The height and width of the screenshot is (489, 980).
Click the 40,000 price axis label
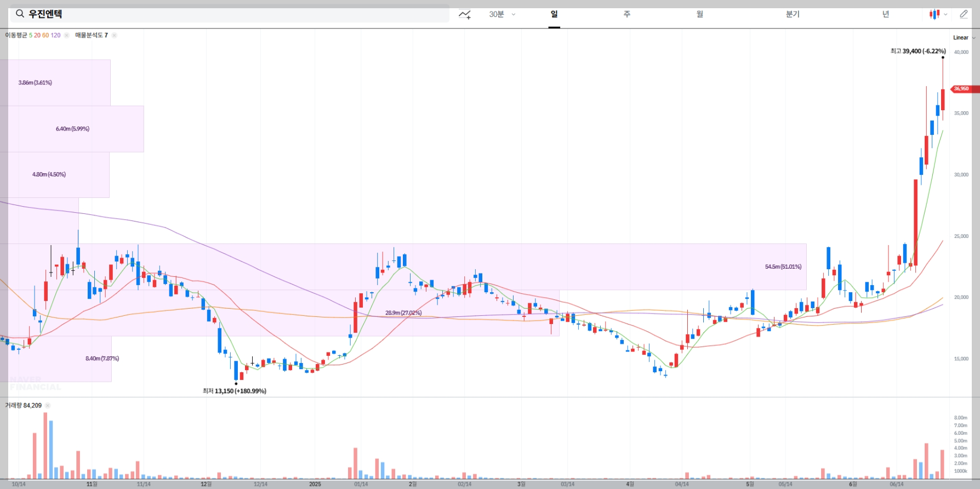[961, 53]
